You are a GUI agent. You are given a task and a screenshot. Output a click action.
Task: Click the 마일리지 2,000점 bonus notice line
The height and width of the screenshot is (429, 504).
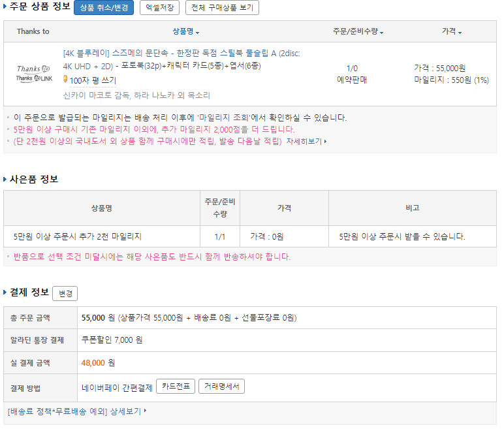[x=154, y=129]
